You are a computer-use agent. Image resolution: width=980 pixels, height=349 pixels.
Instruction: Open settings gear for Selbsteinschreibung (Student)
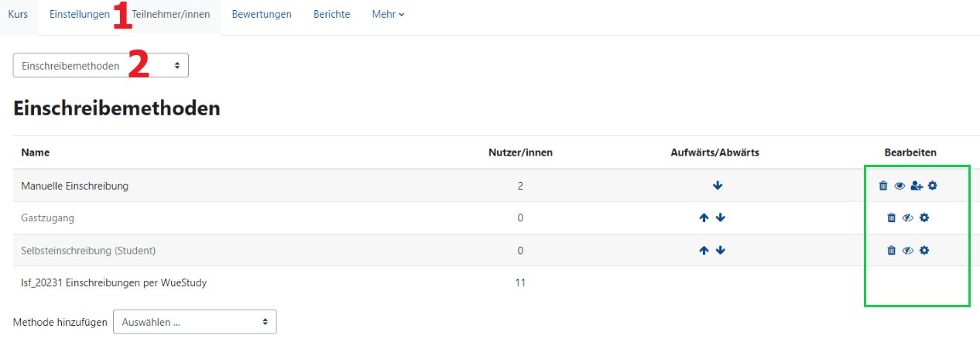[x=924, y=251]
